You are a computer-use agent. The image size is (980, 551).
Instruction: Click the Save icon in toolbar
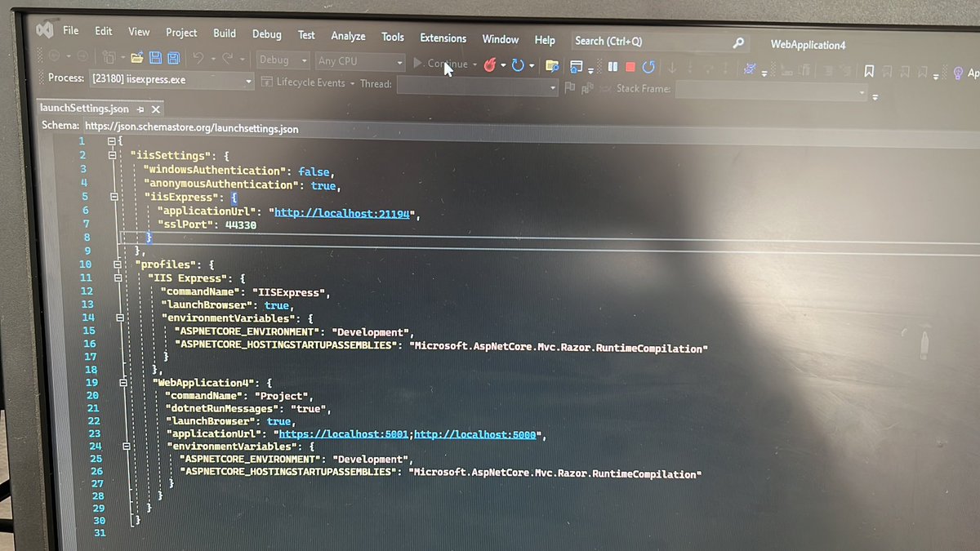pos(155,58)
